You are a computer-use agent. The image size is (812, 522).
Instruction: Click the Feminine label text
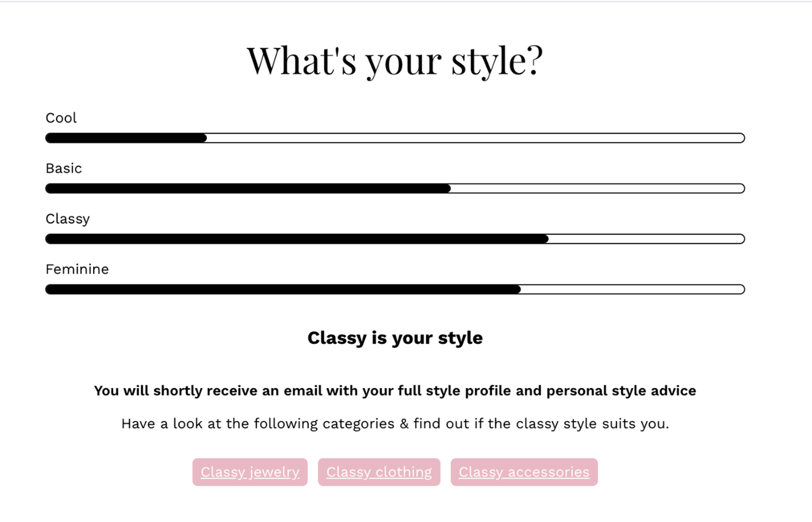pos(77,269)
